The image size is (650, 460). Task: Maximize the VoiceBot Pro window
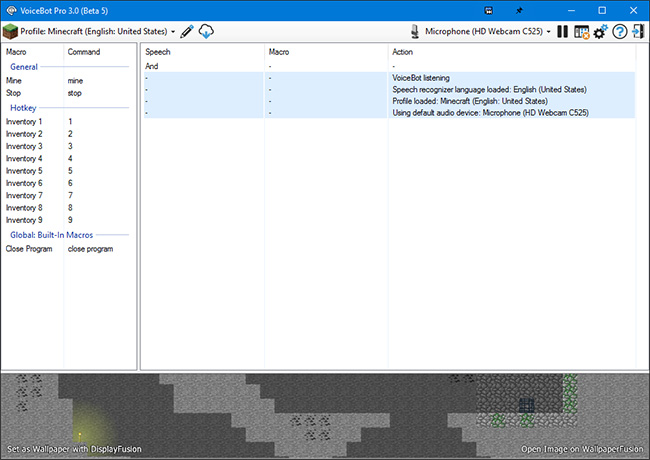click(602, 11)
